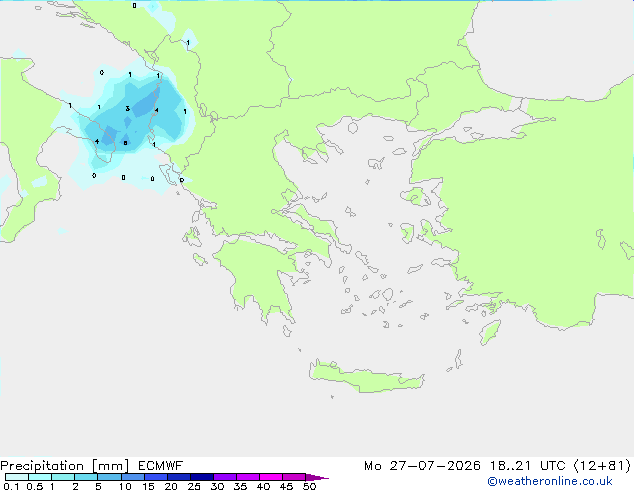The height and width of the screenshot is (490, 634).
Task: Click the Peloponnese peninsula on map
Action: point(259,275)
